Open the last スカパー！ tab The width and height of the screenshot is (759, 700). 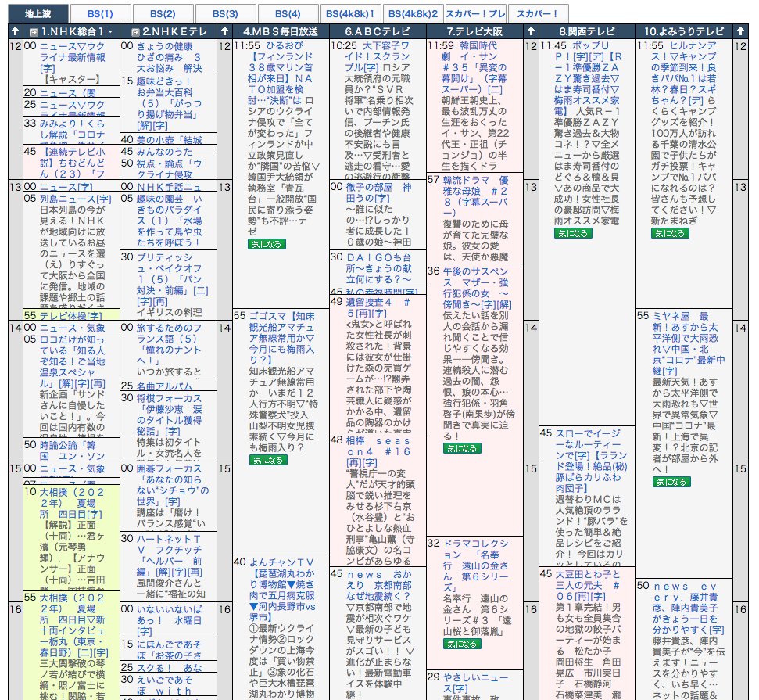538,14
